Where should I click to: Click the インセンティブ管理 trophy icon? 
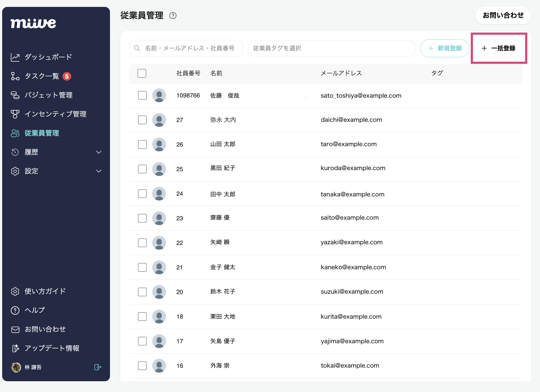click(x=15, y=114)
